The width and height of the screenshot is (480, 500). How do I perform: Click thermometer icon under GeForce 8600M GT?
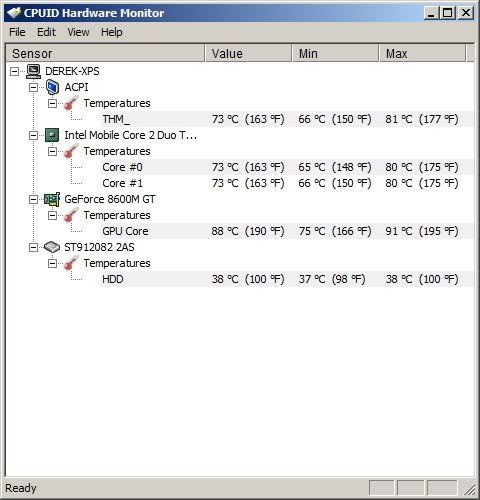pos(71,215)
